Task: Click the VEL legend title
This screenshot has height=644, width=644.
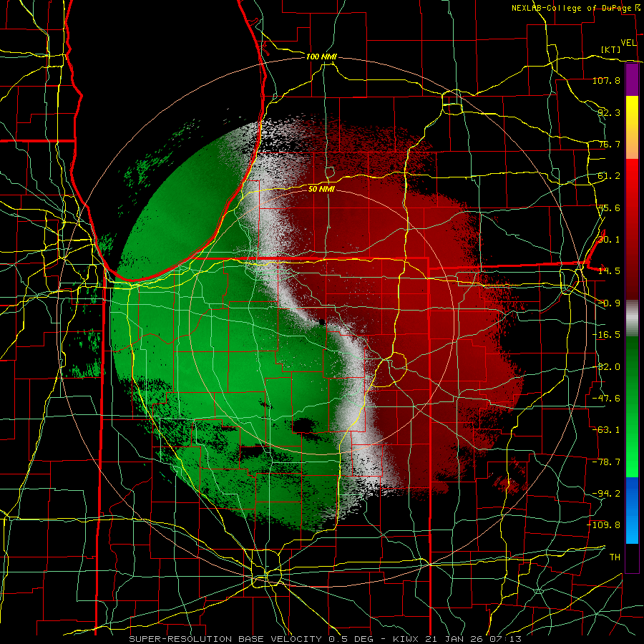Action: pos(629,43)
